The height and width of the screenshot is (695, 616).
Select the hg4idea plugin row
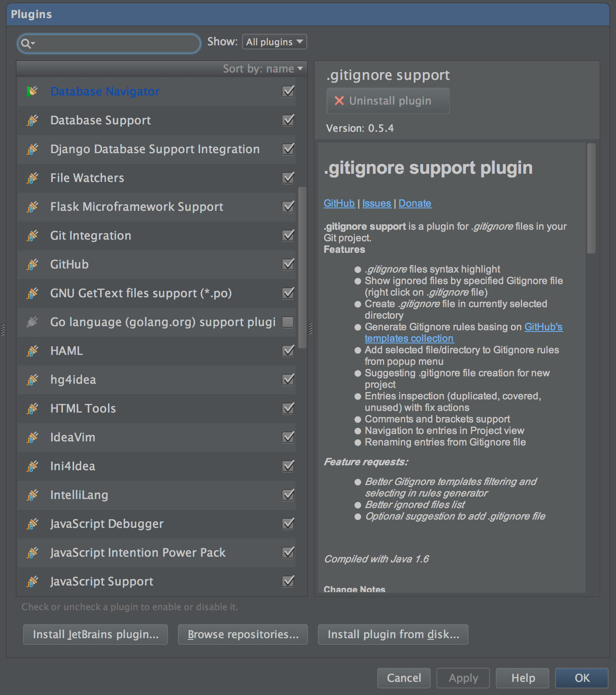tap(156, 380)
